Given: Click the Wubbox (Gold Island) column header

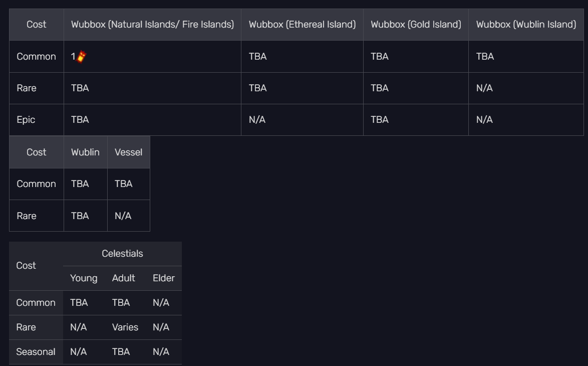Looking at the screenshot, I should click(x=416, y=24).
